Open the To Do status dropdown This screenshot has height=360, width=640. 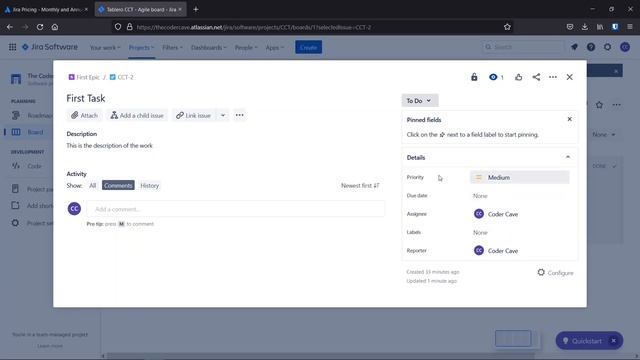point(419,101)
